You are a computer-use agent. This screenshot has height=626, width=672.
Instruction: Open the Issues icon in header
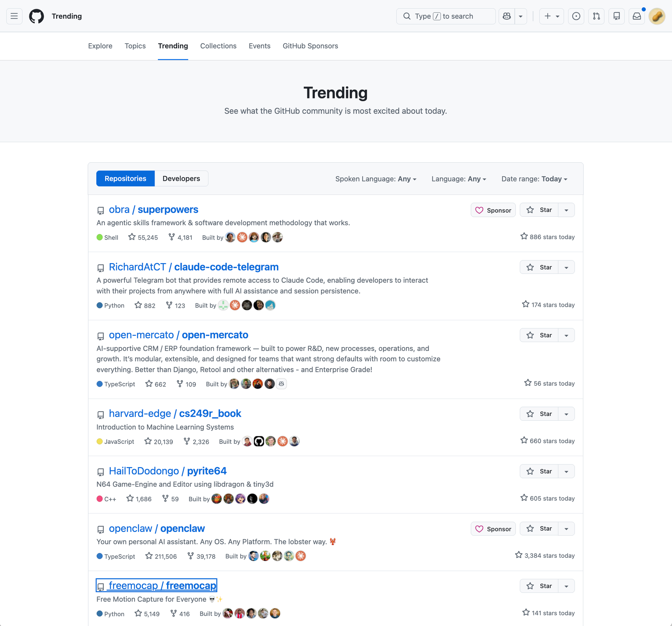(576, 16)
